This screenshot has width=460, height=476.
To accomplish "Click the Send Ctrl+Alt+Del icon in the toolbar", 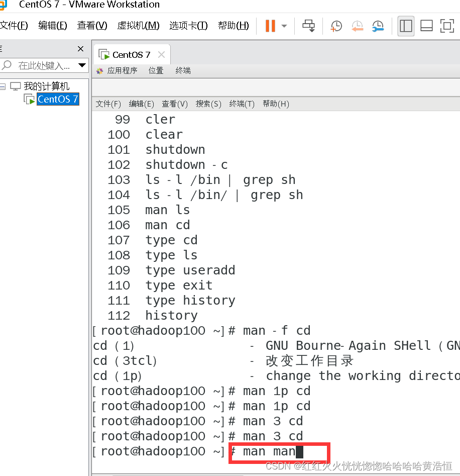I will [309, 26].
